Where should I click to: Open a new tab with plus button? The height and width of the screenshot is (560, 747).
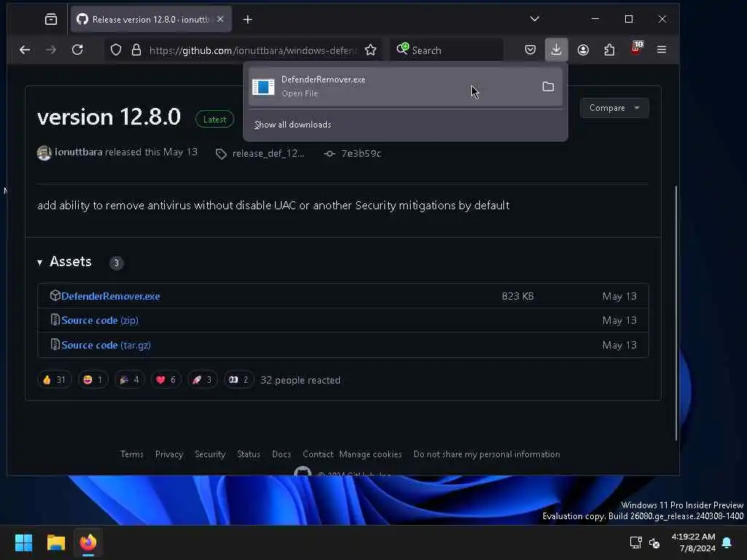click(x=247, y=20)
